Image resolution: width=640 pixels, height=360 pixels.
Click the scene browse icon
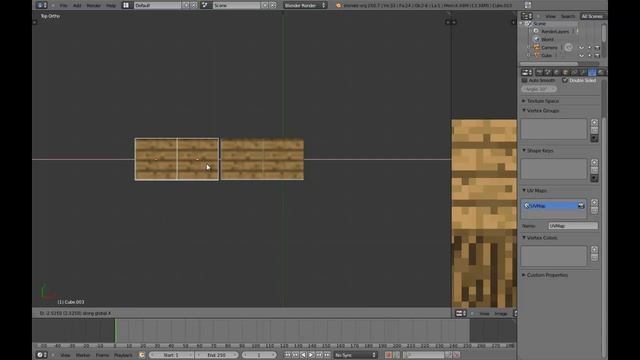(x=205, y=5)
